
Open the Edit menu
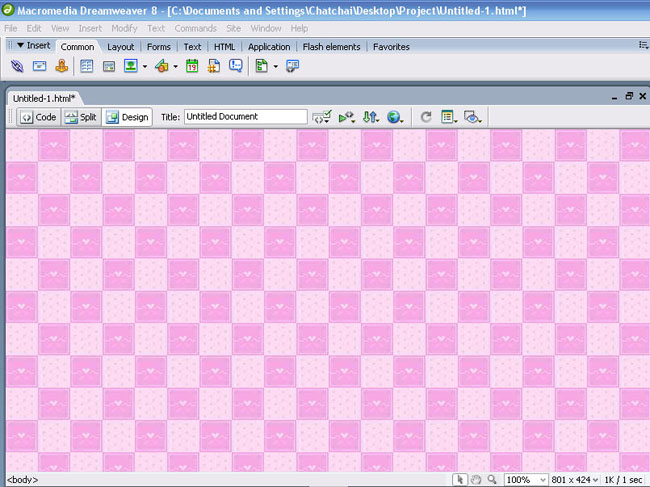[x=34, y=28]
